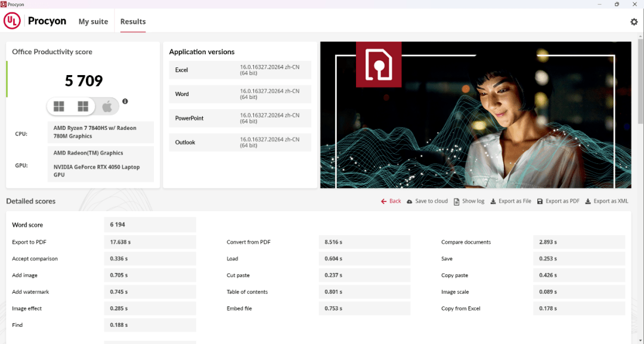This screenshot has height=344, width=644.
Task: Click the download icon for Export as File
Action: coord(493,202)
